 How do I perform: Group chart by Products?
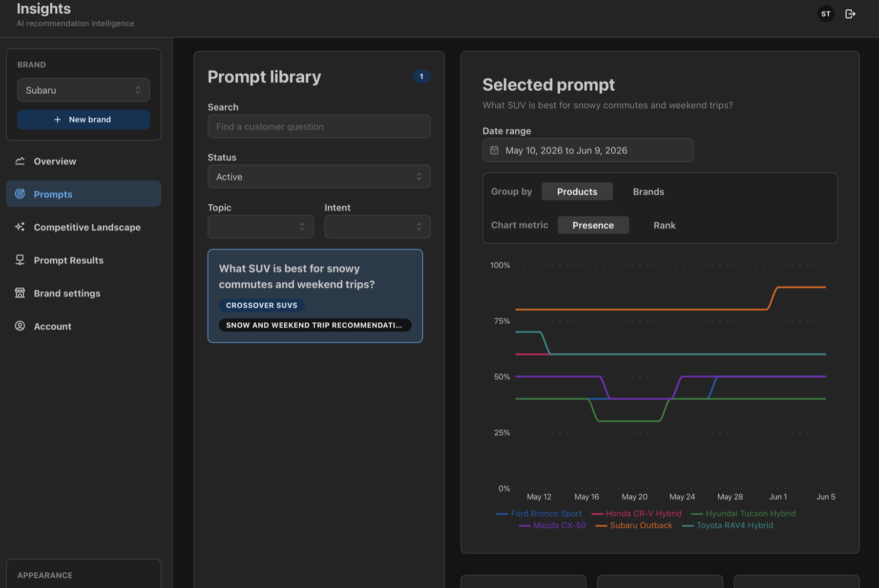577,191
